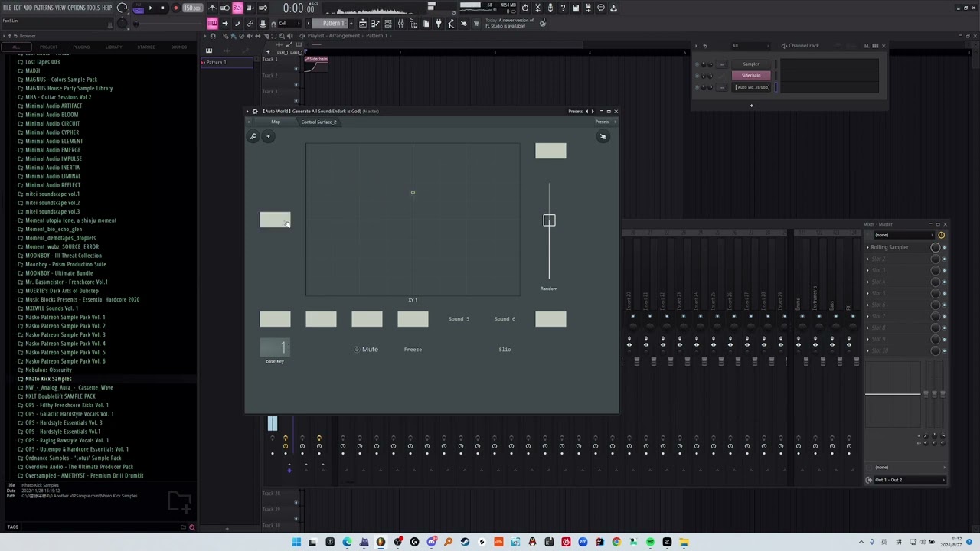Screen dimensions: 980x551
Task: Open the TOOLS menu
Action: point(93,8)
